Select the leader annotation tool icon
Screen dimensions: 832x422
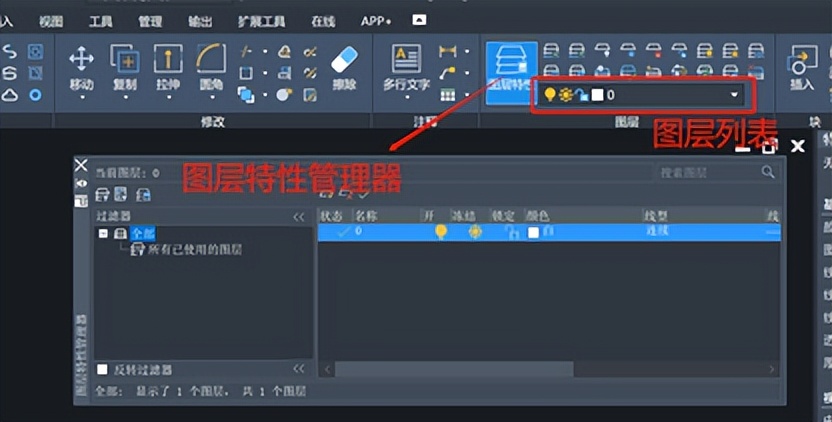pos(447,73)
